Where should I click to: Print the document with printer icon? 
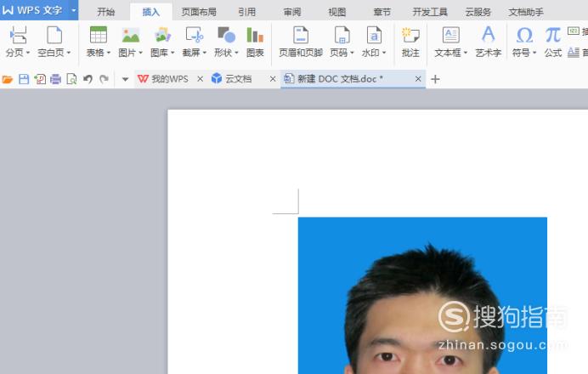pos(55,79)
